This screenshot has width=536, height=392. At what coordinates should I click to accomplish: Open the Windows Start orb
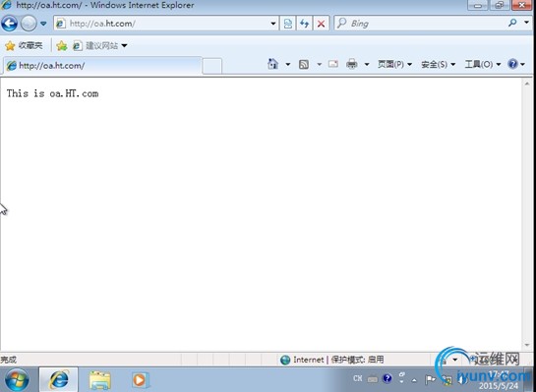click(17, 379)
